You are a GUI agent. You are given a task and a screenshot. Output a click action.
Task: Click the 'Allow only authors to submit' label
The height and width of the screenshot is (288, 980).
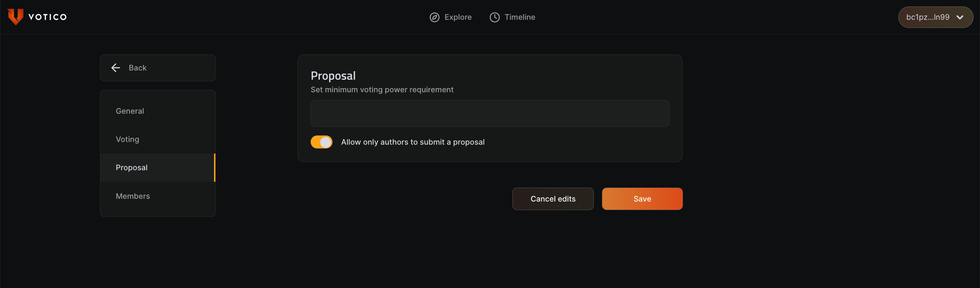point(413,142)
